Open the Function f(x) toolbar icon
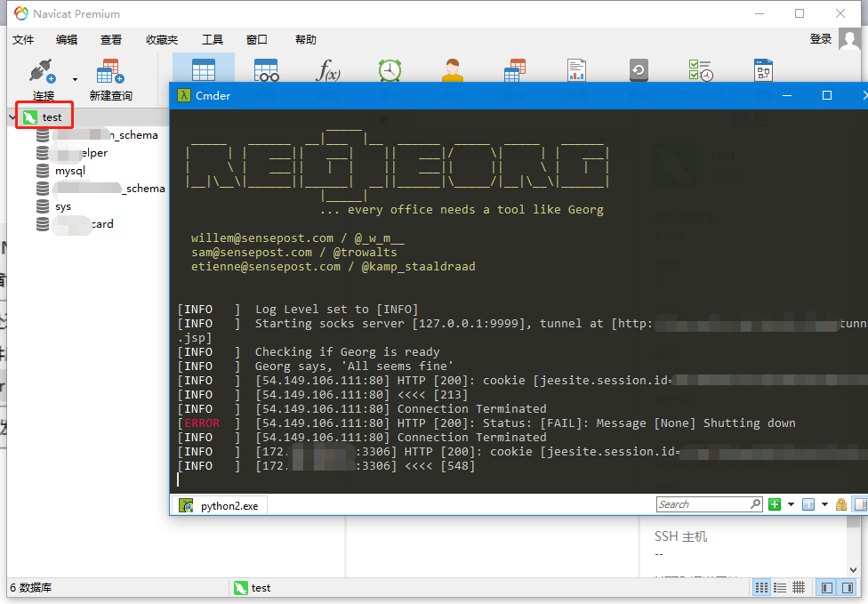Image resolution: width=868 pixels, height=604 pixels. (327, 71)
